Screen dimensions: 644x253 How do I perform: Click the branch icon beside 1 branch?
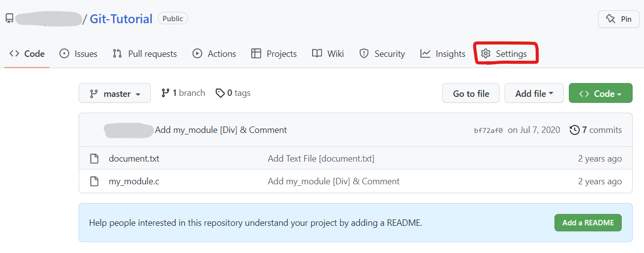pyautogui.click(x=166, y=93)
